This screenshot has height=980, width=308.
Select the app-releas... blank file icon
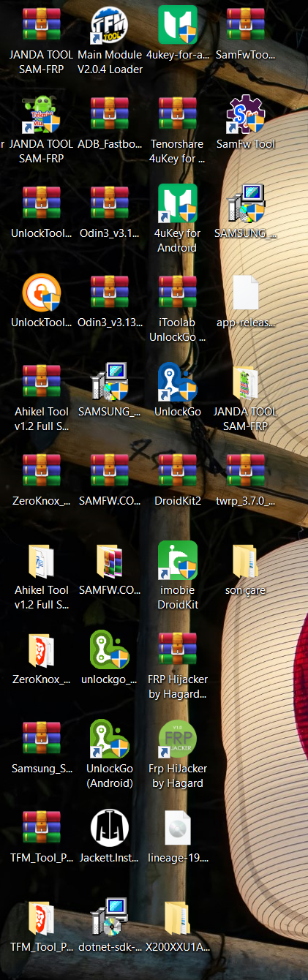(246, 293)
